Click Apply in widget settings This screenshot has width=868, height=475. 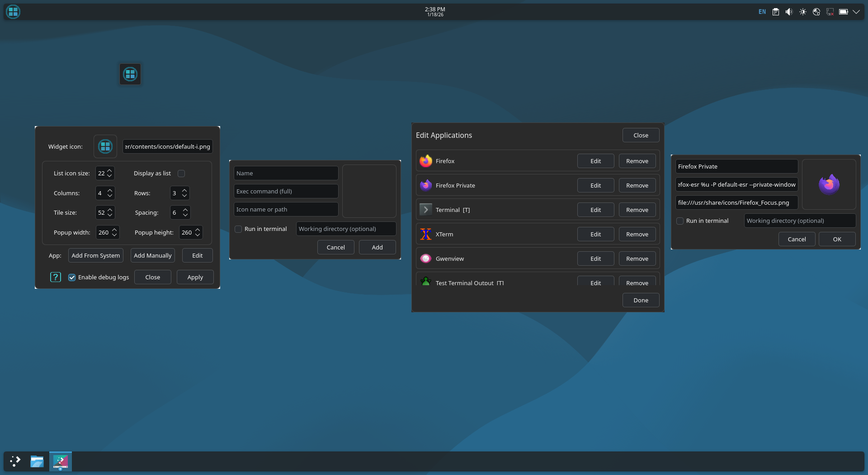pyautogui.click(x=195, y=277)
